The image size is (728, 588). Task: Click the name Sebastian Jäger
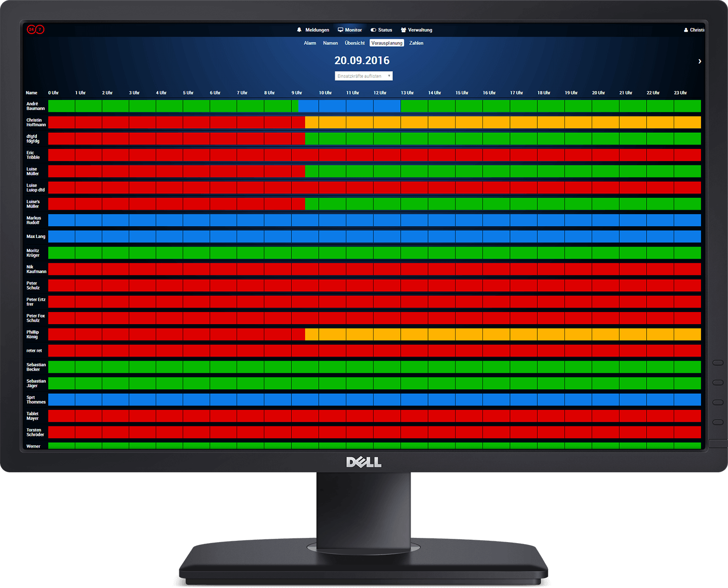(36, 383)
